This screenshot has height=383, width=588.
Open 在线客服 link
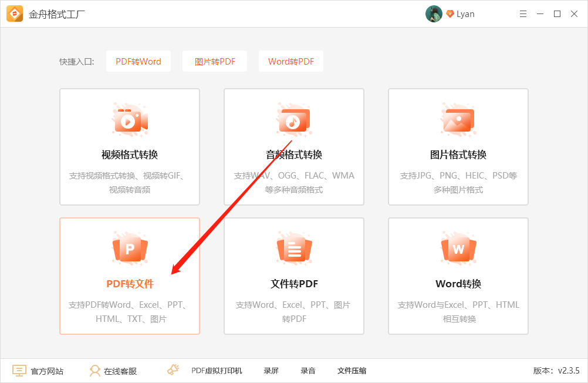tap(120, 371)
